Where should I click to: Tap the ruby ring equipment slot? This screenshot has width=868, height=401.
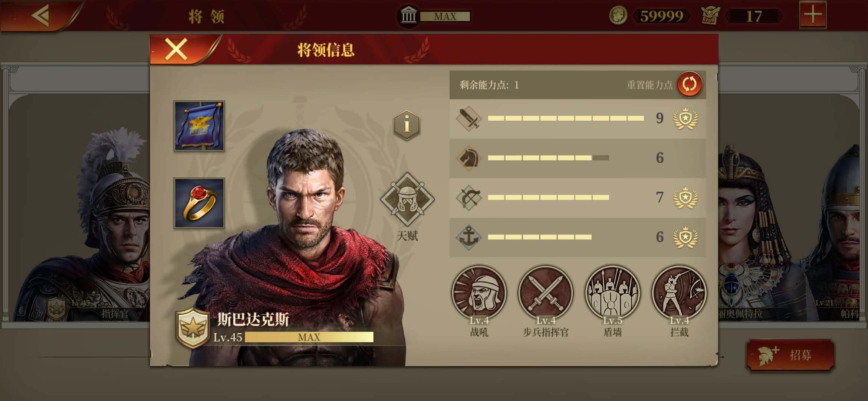[x=199, y=203]
